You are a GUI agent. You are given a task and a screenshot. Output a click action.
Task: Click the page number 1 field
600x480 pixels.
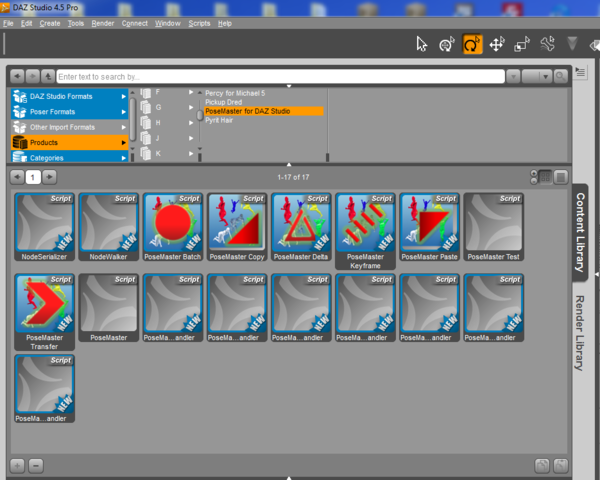pyautogui.click(x=33, y=177)
